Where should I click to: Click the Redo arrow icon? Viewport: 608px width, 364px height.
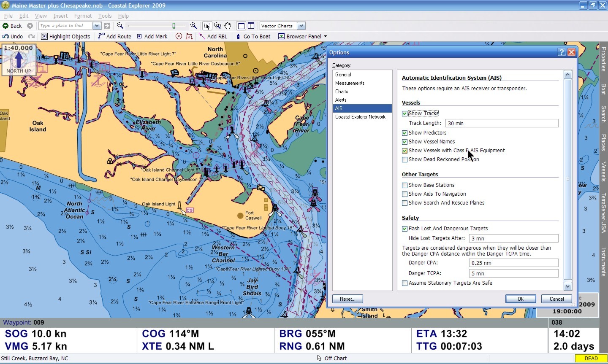click(x=31, y=36)
